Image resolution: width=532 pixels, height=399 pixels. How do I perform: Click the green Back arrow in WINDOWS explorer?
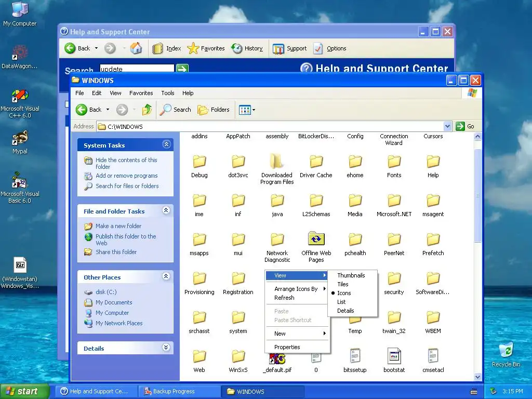point(82,110)
